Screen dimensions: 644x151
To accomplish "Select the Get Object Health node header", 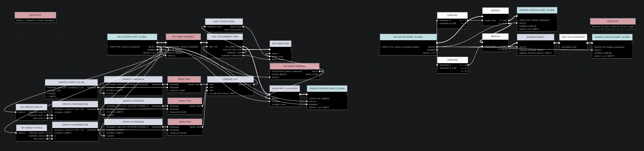I will click(x=31, y=107).
